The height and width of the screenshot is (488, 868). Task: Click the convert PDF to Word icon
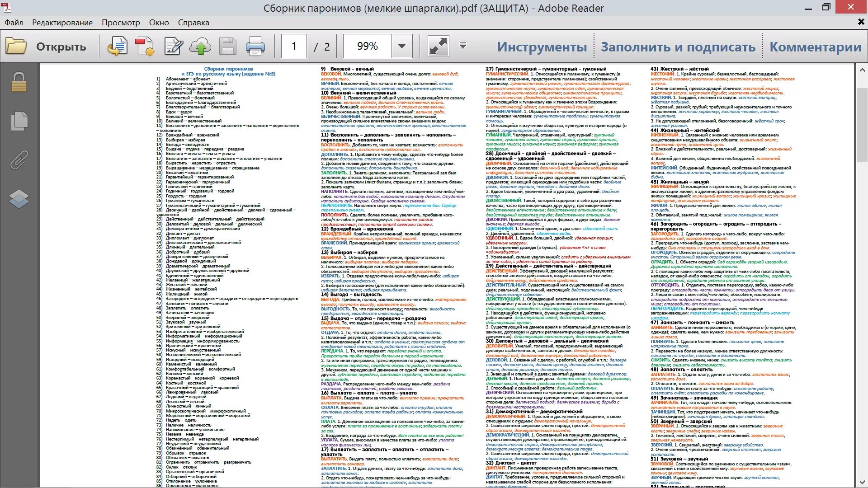point(118,47)
